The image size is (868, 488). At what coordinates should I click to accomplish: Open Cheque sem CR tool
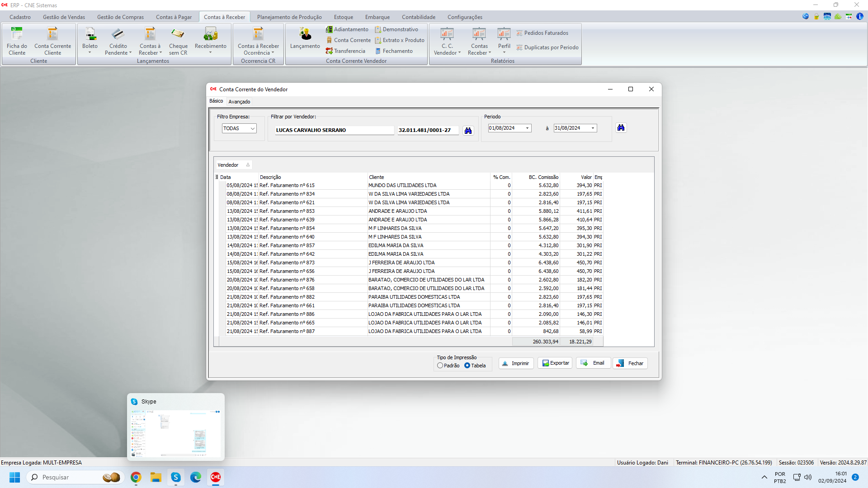coord(178,41)
